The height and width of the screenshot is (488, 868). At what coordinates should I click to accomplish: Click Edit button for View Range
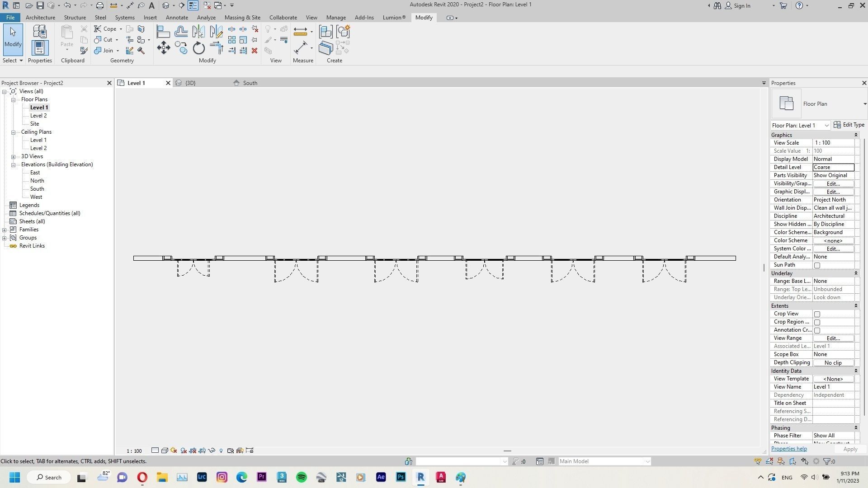pos(833,338)
